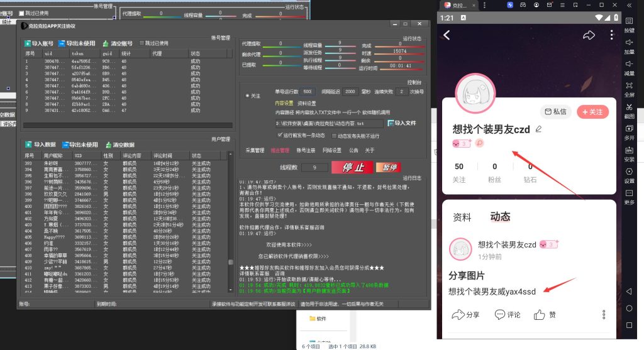This screenshot has width=644, height=350.
Task: Select the 关注 radio button
Action: 247,96
